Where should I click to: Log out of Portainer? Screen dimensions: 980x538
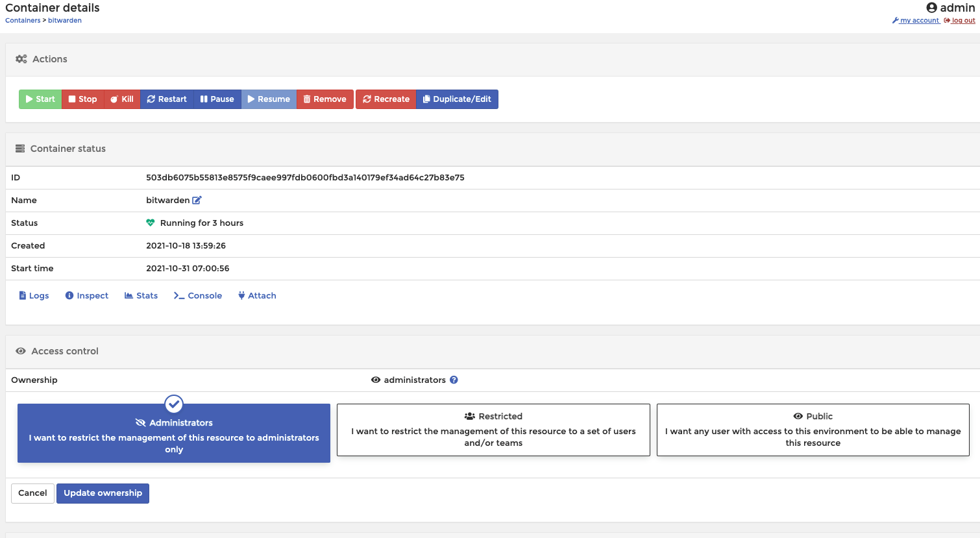(959, 21)
